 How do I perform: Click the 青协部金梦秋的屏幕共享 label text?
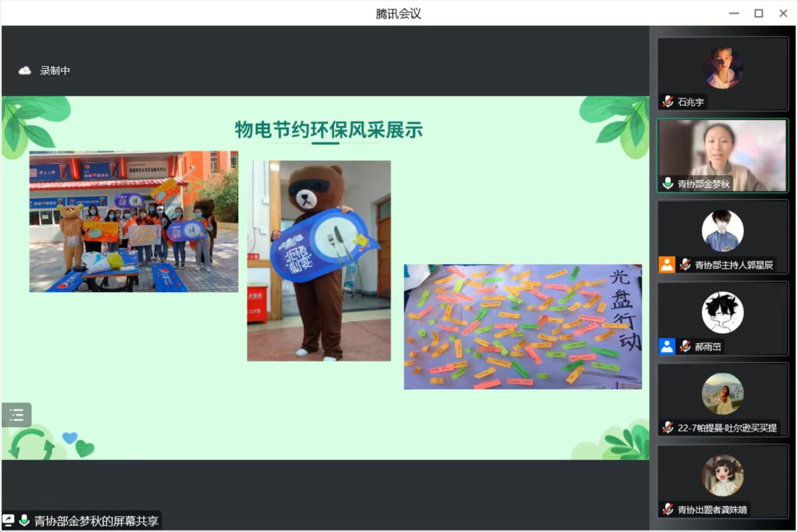pos(96,521)
